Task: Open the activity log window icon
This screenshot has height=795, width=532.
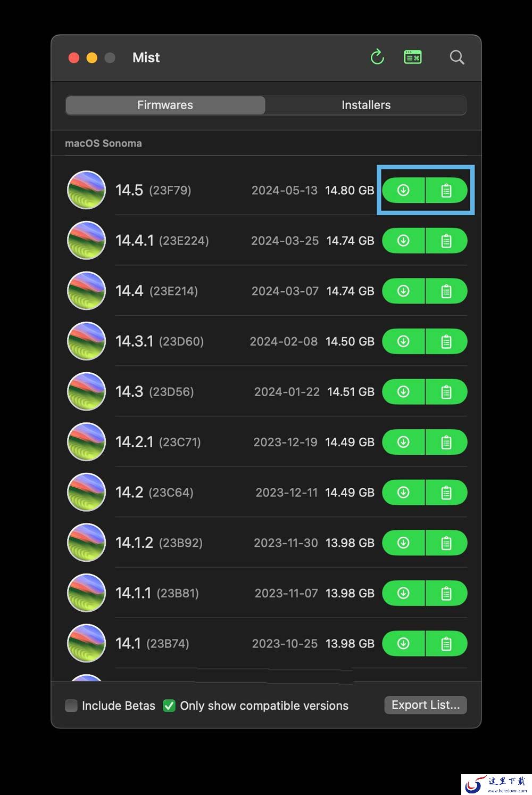Action: [413, 57]
